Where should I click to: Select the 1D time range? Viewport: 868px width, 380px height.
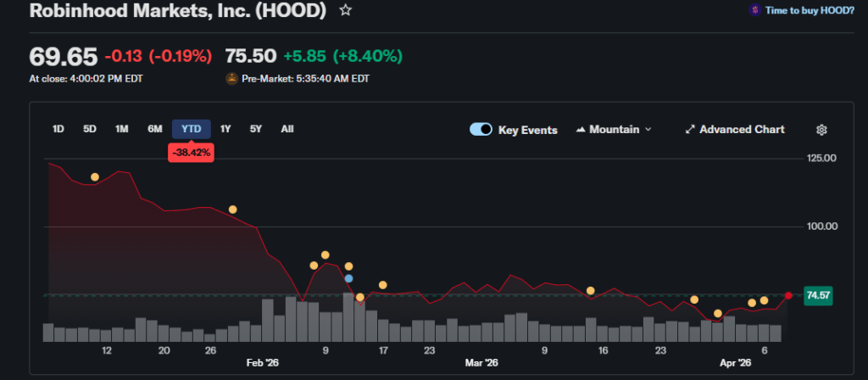tap(58, 129)
